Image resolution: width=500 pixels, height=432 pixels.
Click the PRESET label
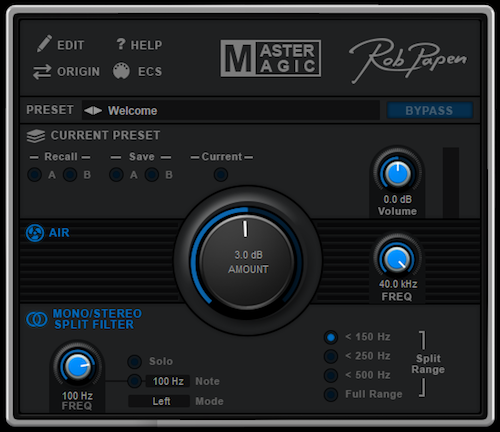click(x=50, y=110)
